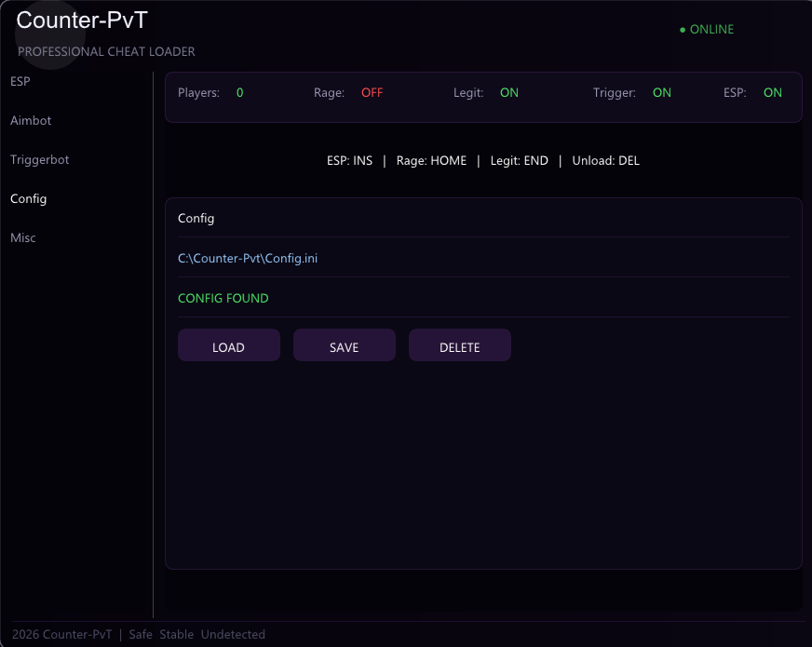Click the Players count value 0

coord(239,93)
